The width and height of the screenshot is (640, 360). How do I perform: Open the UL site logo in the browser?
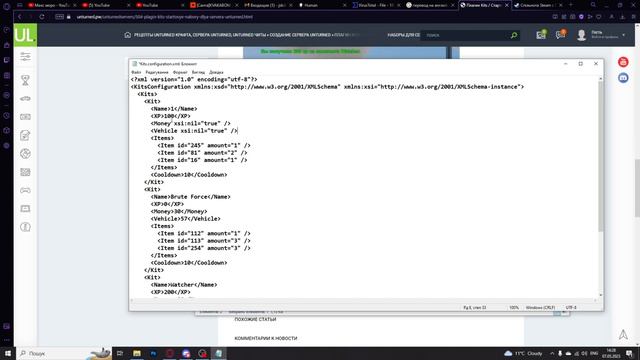25,35
